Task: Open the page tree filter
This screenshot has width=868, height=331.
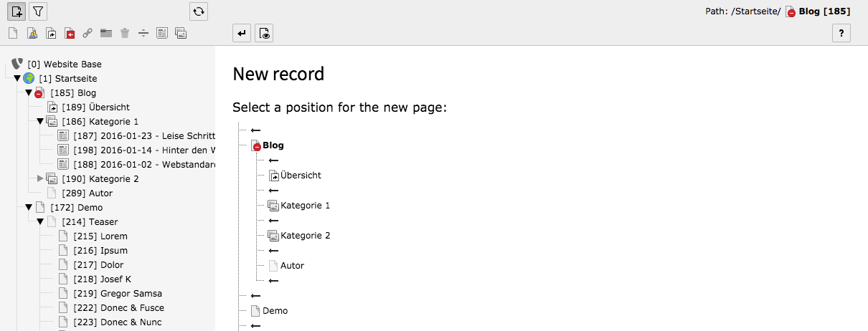Action: 38,11
